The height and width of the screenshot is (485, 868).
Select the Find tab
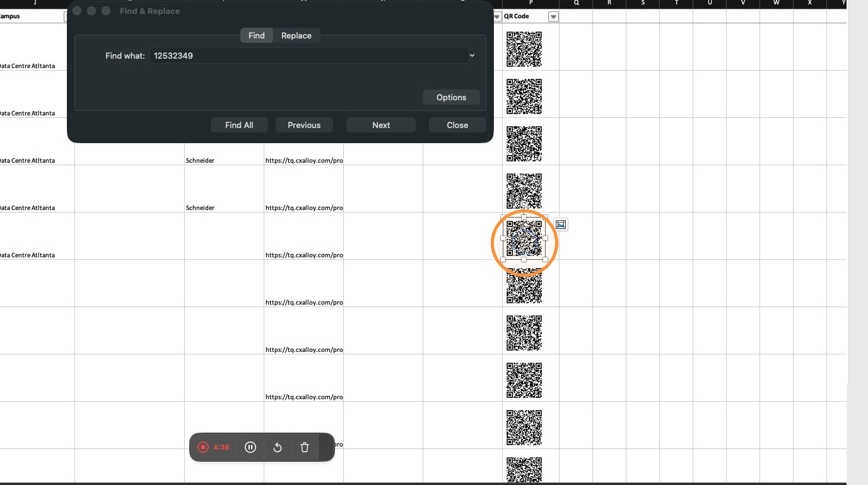(x=257, y=35)
